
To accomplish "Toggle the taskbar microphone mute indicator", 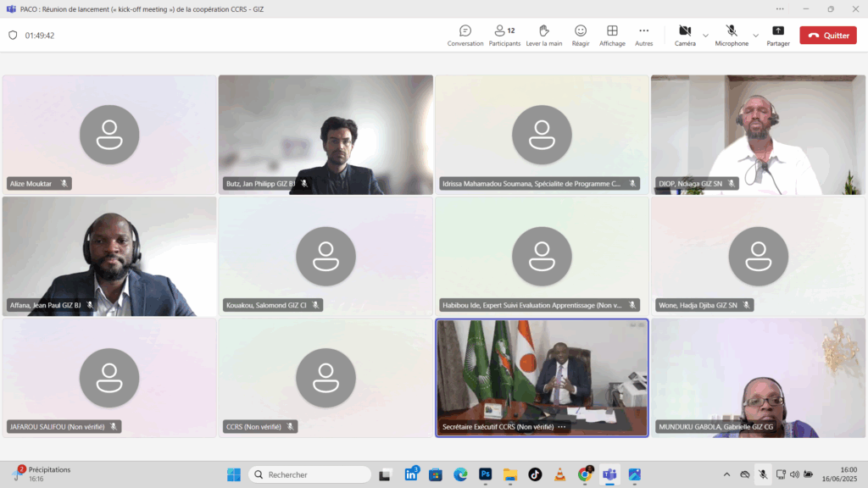I will (763, 474).
